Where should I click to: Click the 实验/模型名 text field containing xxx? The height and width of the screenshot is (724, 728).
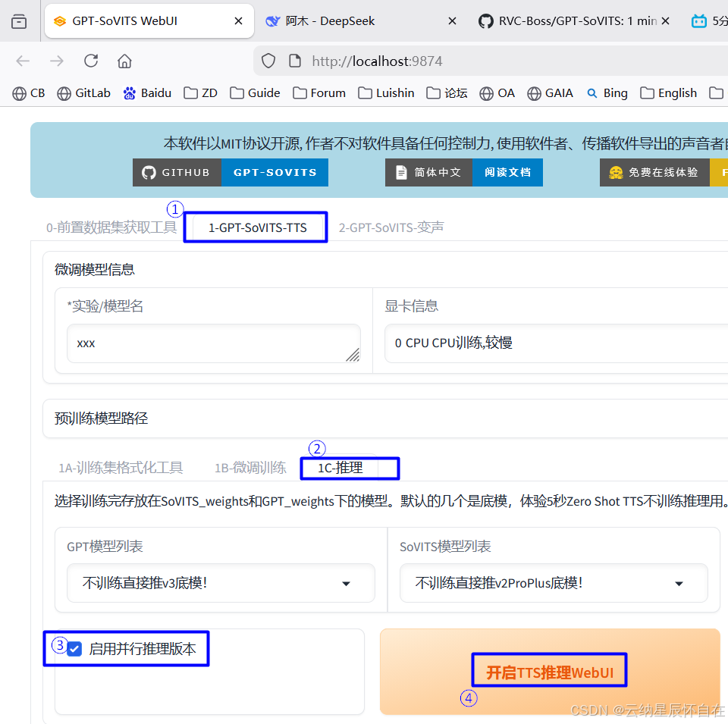point(214,343)
